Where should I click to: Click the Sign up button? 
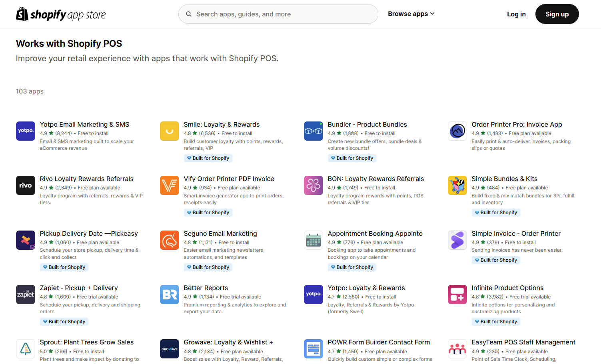tap(557, 14)
